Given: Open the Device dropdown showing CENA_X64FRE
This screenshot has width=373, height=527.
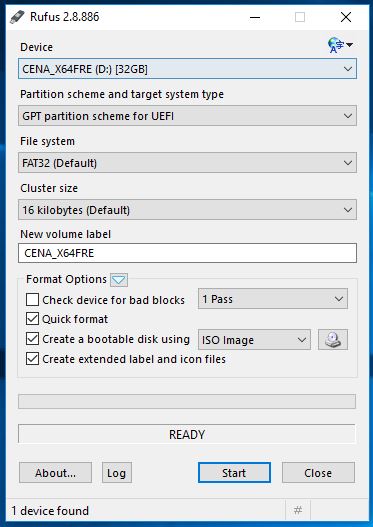Looking at the screenshot, I should tap(187, 69).
